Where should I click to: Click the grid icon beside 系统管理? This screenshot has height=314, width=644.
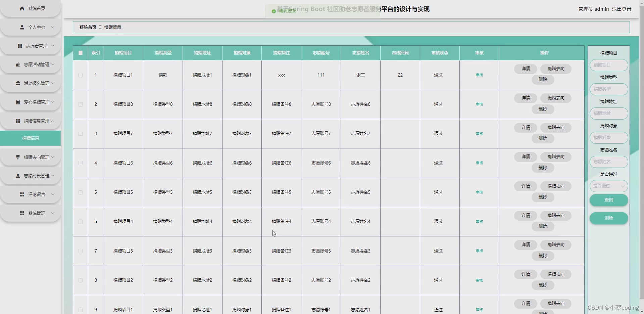click(22, 213)
